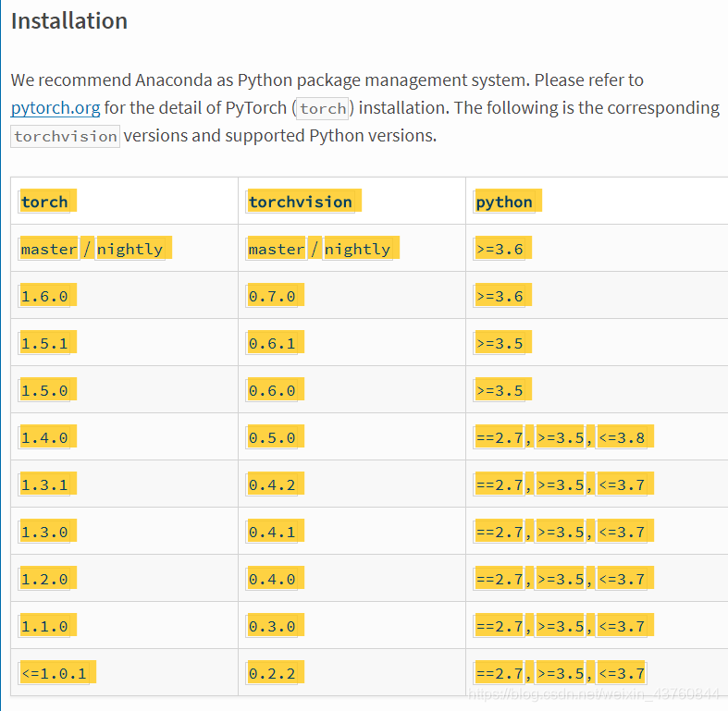
Task: Click ==2.7 in the 1.4.0 row
Action: 500,437
